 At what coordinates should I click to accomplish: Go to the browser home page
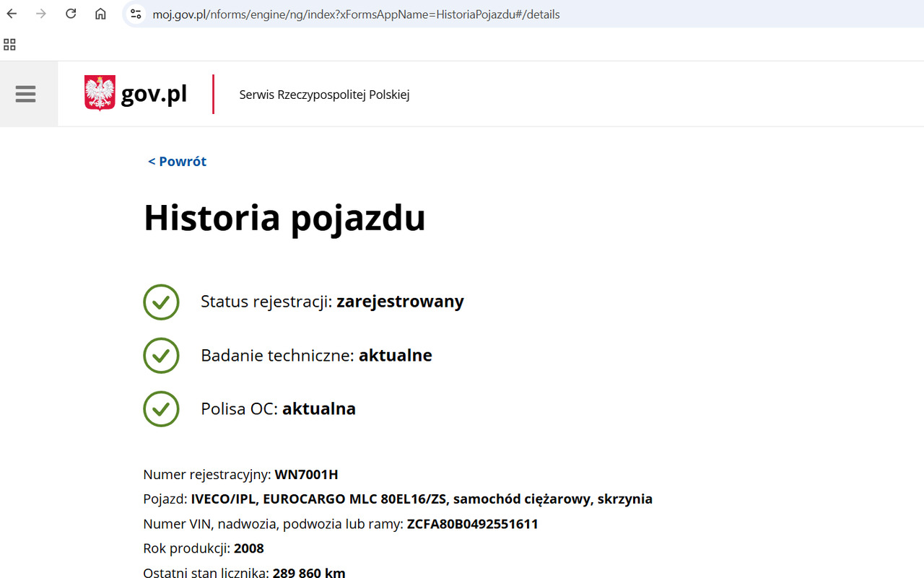tap(100, 14)
